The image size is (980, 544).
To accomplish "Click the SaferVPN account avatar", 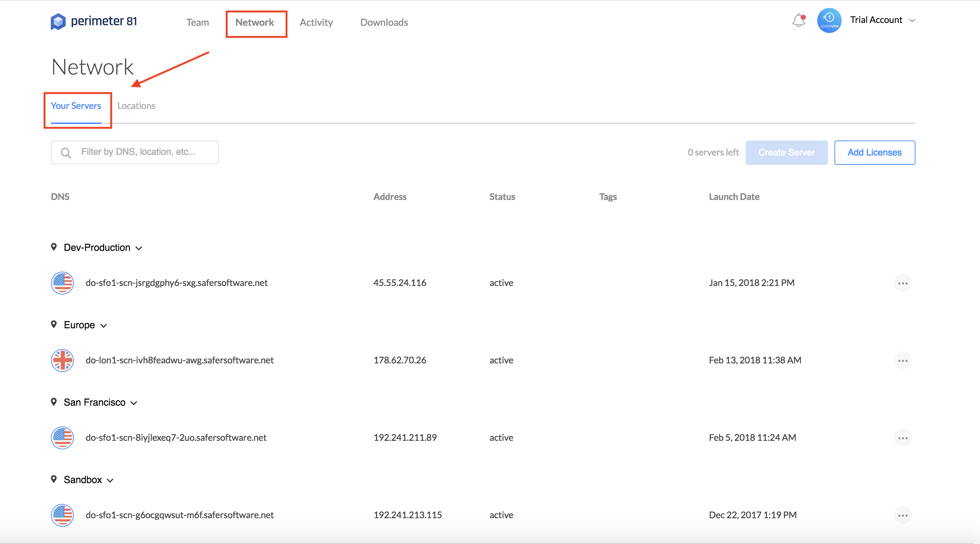I will click(x=829, y=20).
